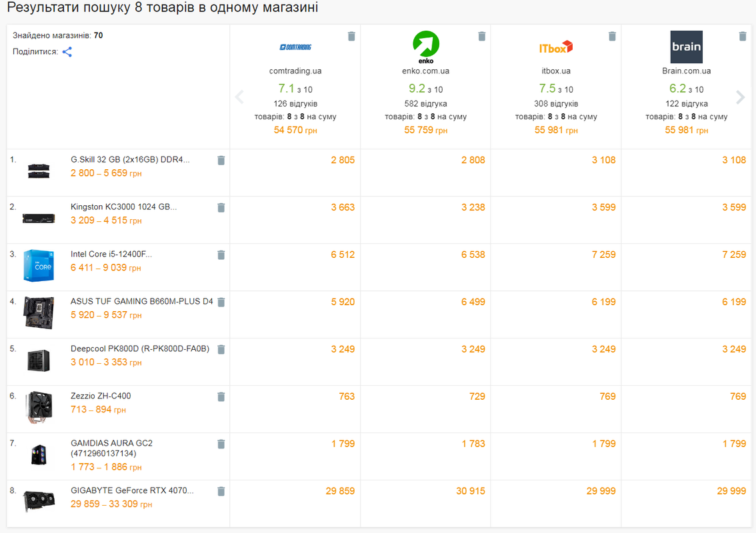Open GAMDIAS case thumbnail

tap(39, 454)
